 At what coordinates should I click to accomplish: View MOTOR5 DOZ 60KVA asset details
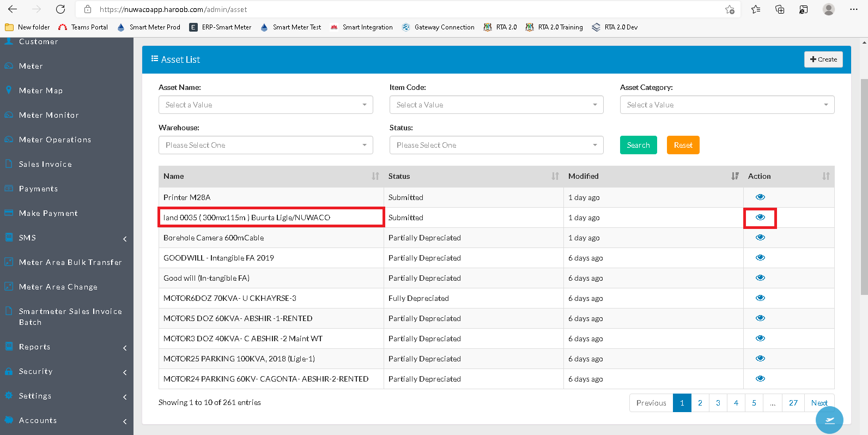click(x=760, y=318)
